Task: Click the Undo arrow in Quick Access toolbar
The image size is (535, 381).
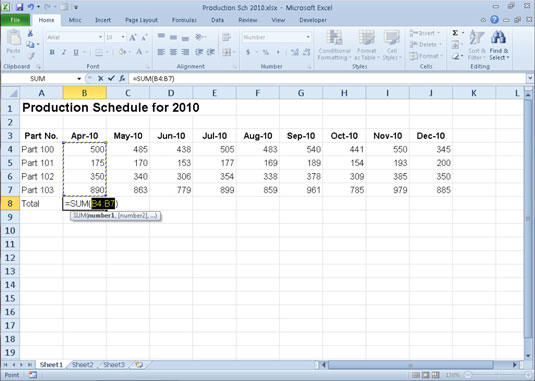Action: pyautogui.click(x=31, y=7)
